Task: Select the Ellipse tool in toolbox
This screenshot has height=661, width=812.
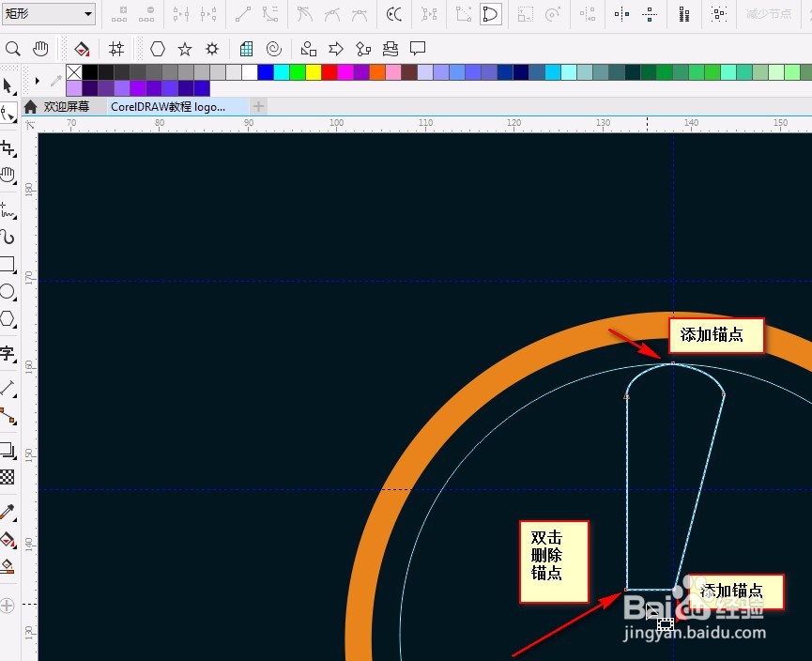Action: [x=8, y=291]
